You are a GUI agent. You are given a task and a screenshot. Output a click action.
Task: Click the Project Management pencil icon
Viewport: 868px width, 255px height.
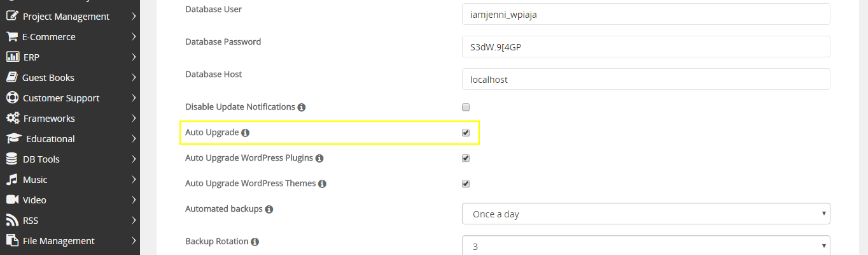[11, 17]
